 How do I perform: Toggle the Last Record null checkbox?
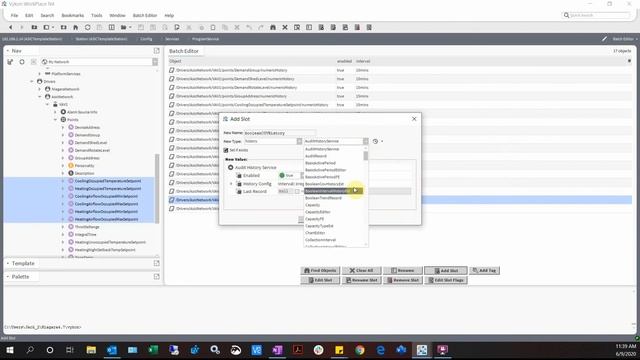(x=297, y=191)
